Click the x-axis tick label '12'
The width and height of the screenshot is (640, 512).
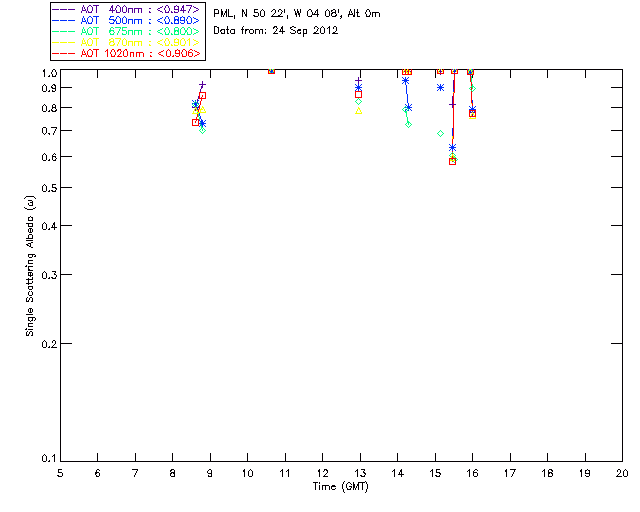pos(322,473)
